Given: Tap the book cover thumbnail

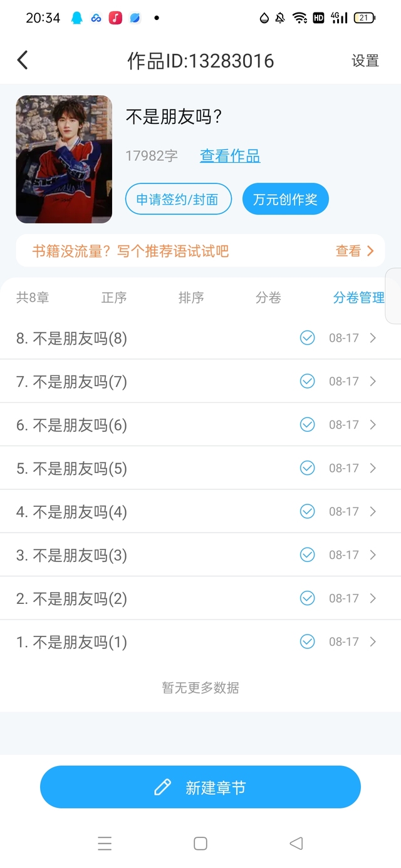Looking at the screenshot, I should pos(64,159).
